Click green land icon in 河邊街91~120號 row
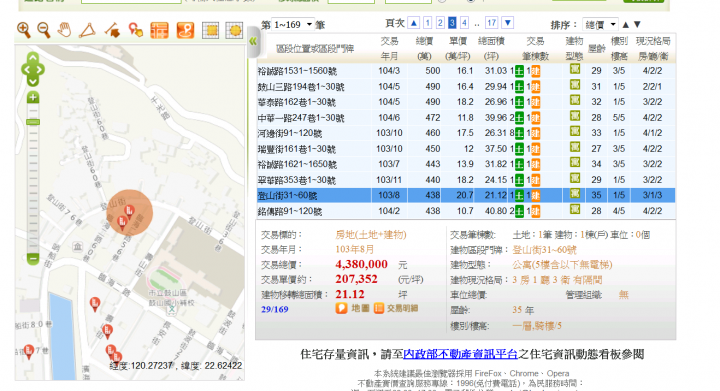Viewport: 720px width, 391px height. click(519, 134)
